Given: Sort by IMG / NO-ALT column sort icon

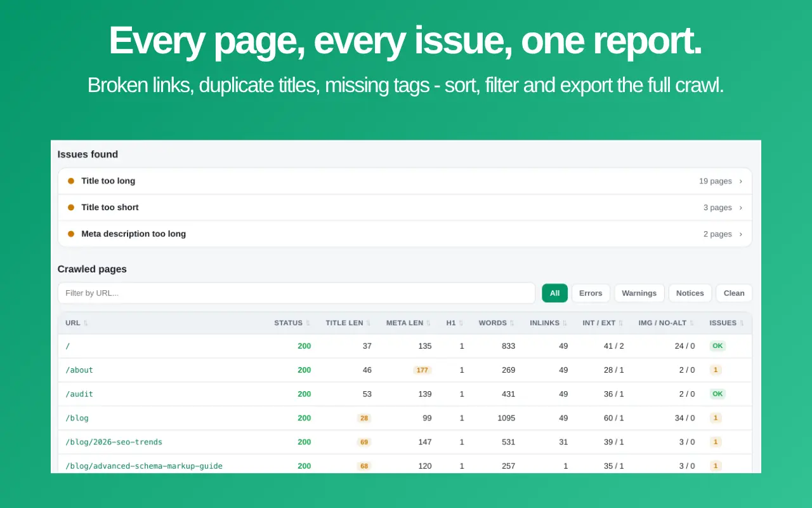Looking at the screenshot, I should (692, 323).
